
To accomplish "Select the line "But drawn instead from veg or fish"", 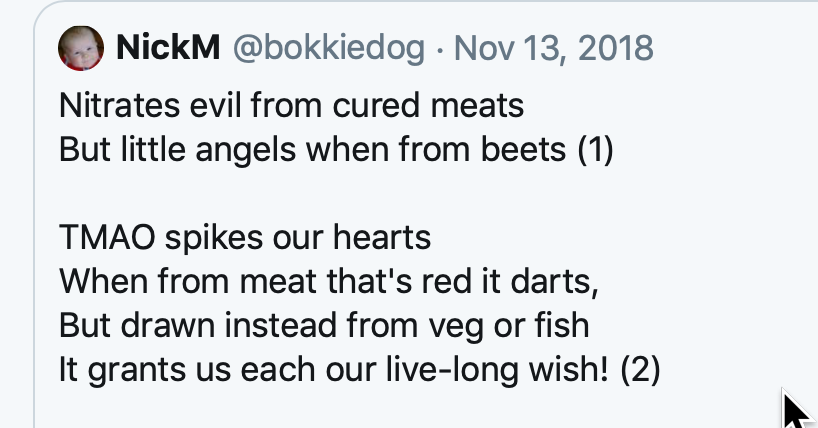I will click(324, 326).
